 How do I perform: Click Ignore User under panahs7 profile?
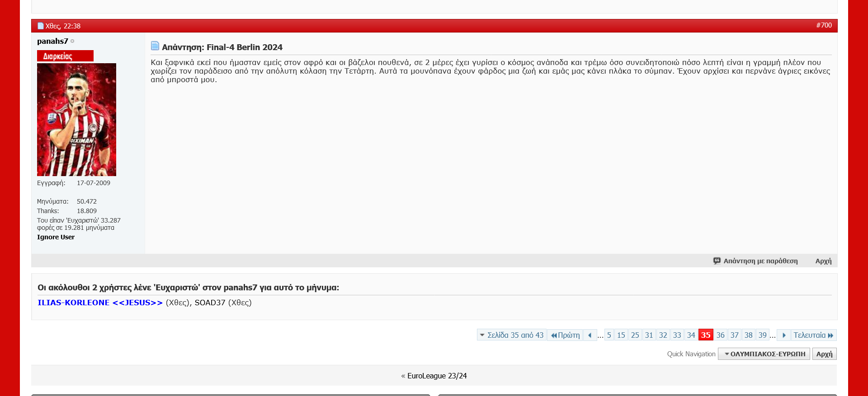click(56, 237)
